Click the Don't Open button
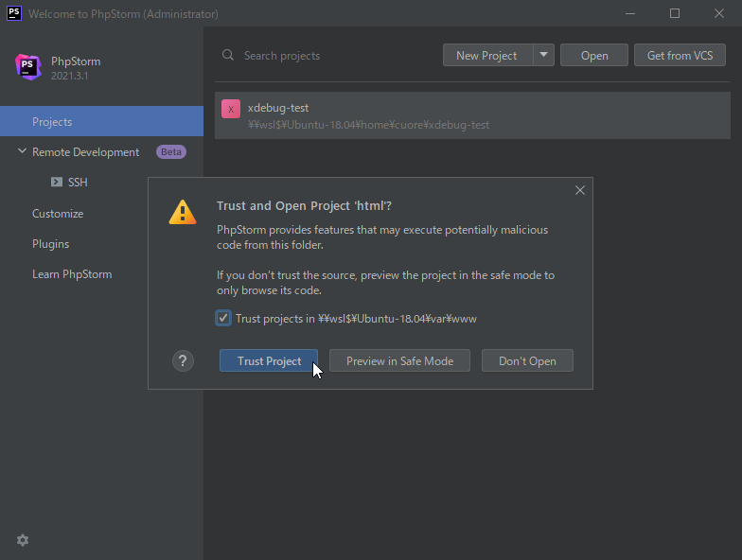This screenshot has width=742, height=560. coord(527,360)
